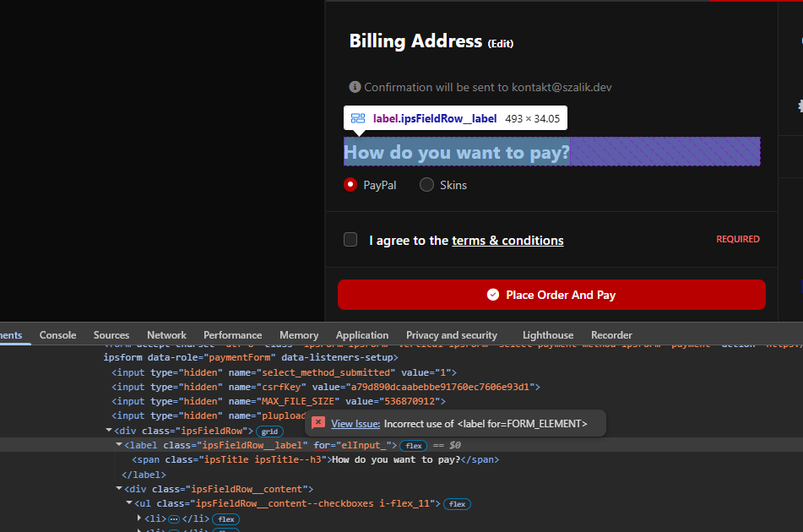Click the Edit link beside Billing Address
Image resolution: width=803 pixels, height=532 pixels.
click(500, 43)
